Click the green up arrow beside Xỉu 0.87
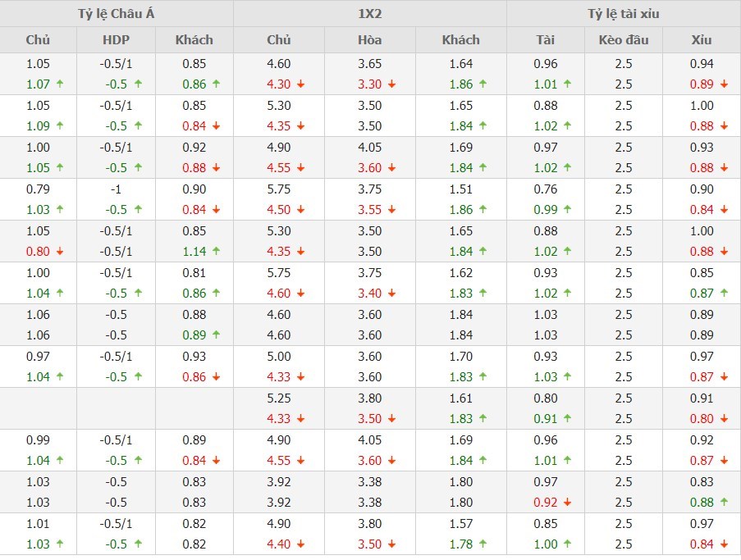Screen dimensions: 741x560 [x=724, y=293]
